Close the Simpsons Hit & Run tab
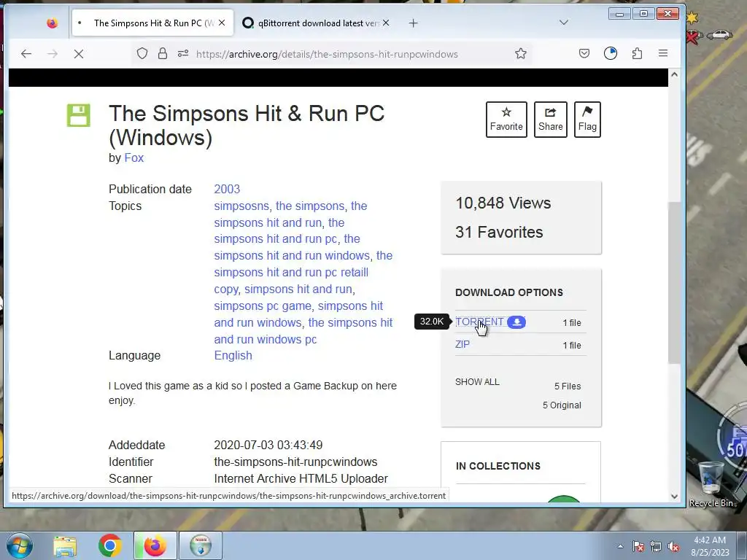The width and height of the screenshot is (747, 560). coord(222,23)
